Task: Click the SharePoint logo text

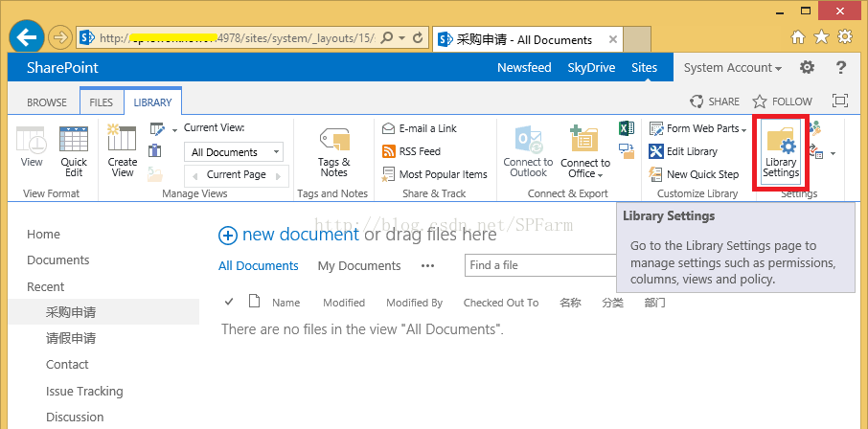Action: (62, 68)
